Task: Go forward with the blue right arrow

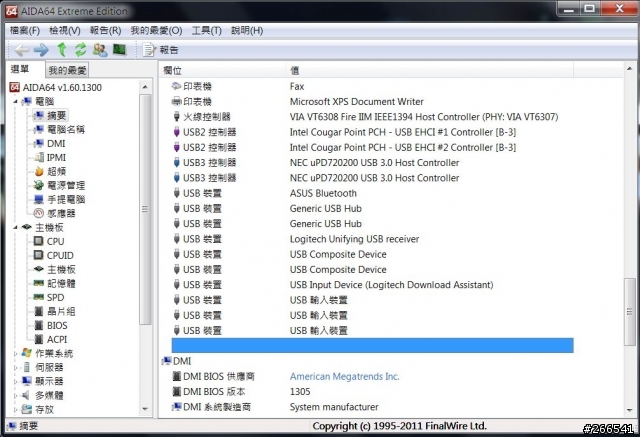Action: pos(41,50)
